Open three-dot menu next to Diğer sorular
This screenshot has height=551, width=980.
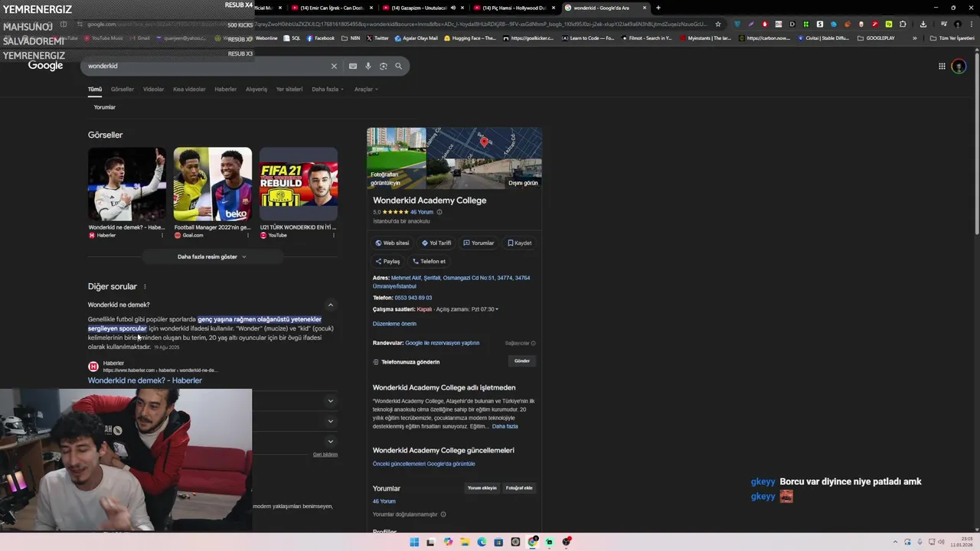tap(145, 287)
